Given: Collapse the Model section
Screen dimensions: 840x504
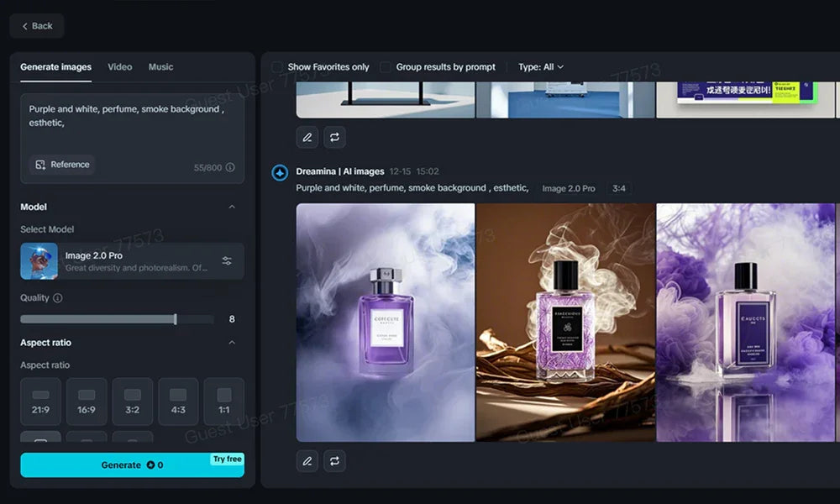Looking at the screenshot, I should point(232,207).
